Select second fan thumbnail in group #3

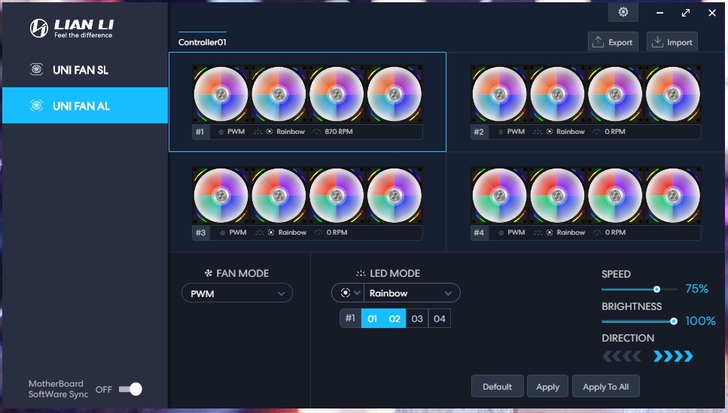[279, 195]
